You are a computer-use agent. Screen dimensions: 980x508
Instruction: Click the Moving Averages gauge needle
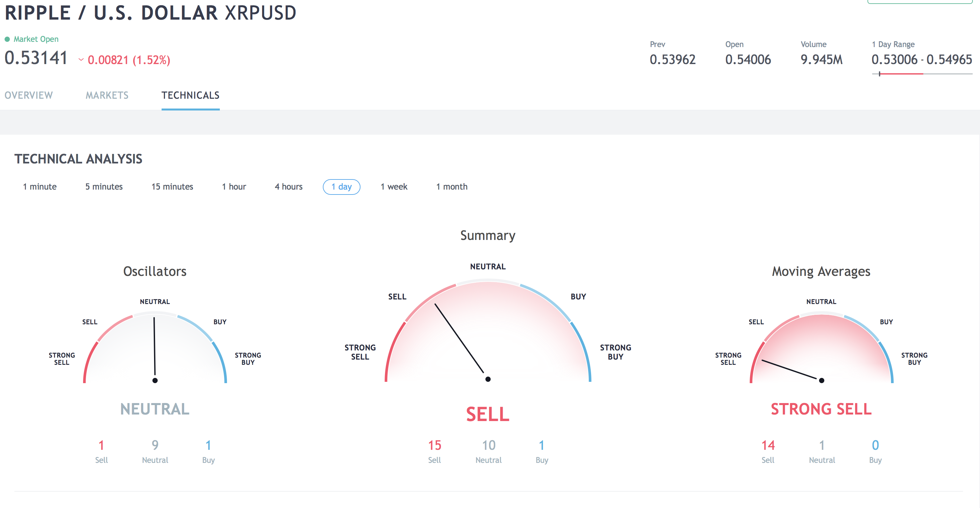pyautogui.click(x=789, y=370)
